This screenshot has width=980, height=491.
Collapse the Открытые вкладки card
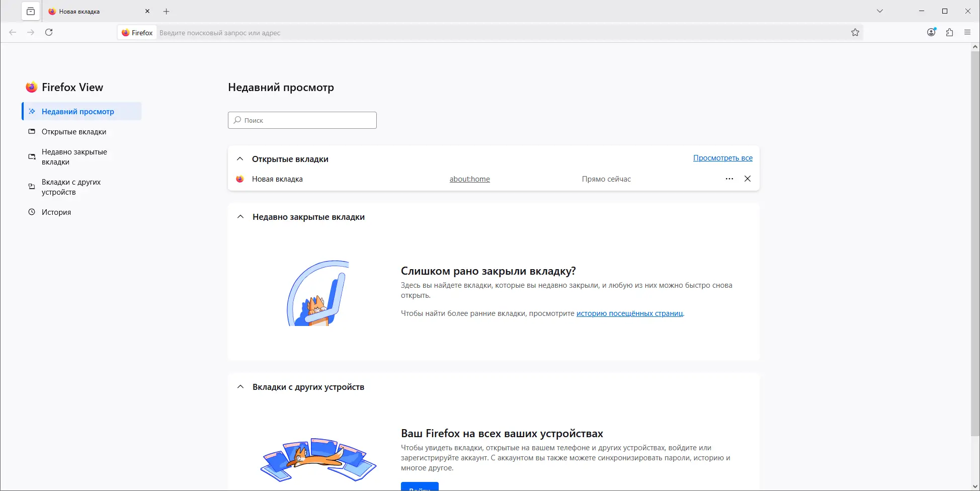point(240,159)
